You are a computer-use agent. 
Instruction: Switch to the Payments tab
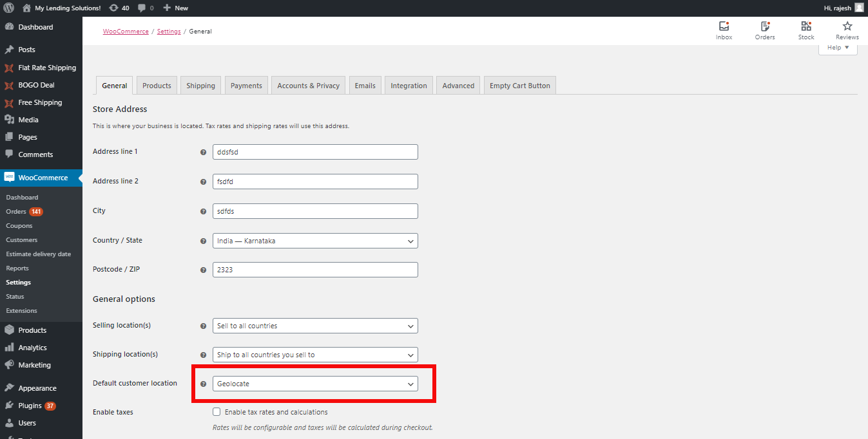(246, 84)
